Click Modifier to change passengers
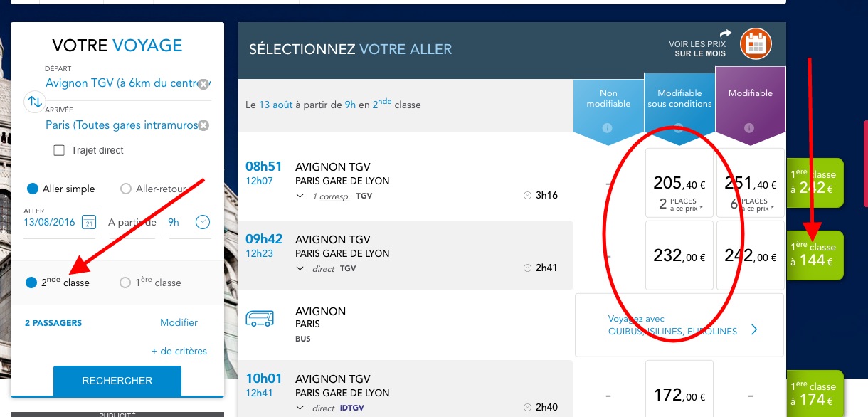This screenshot has height=417, width=868. coord(179,322)
